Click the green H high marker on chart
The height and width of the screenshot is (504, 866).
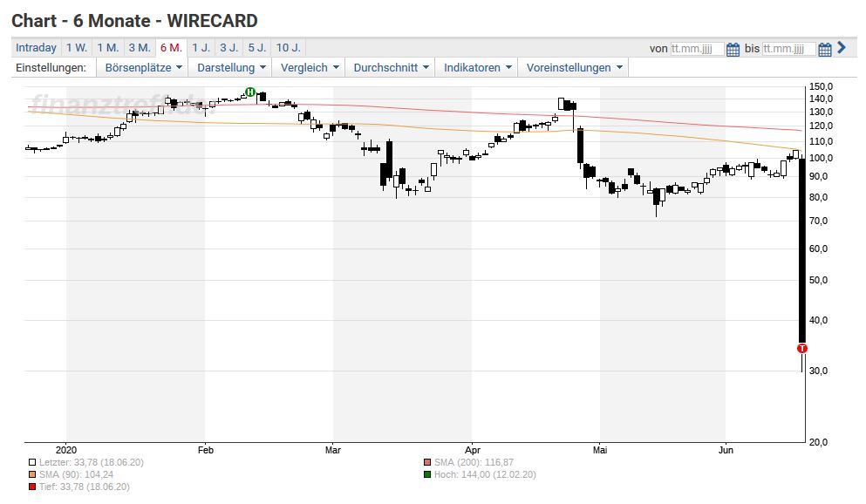(250, 92)
